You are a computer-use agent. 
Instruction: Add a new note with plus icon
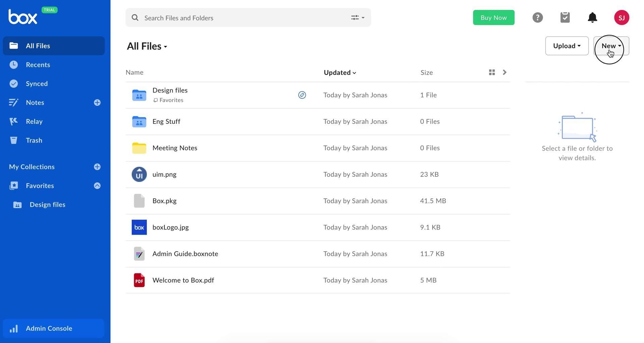coord(97,103)
